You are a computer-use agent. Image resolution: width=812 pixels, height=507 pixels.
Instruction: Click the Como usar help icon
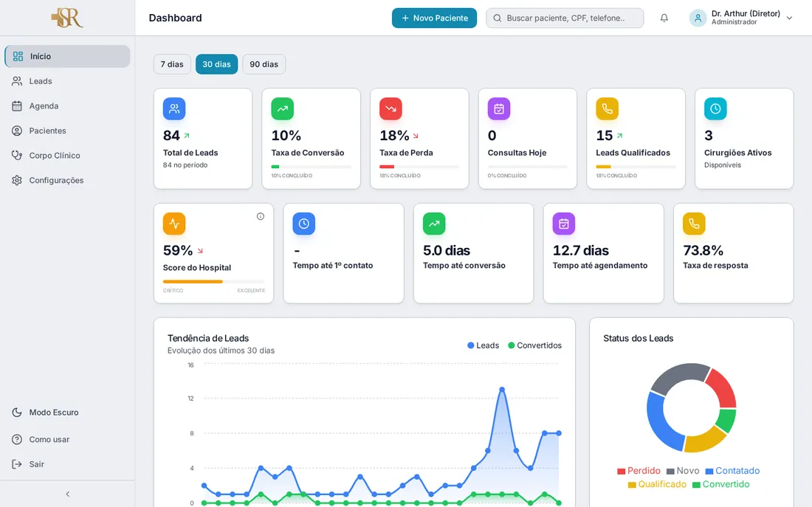[x=17, y=439]
